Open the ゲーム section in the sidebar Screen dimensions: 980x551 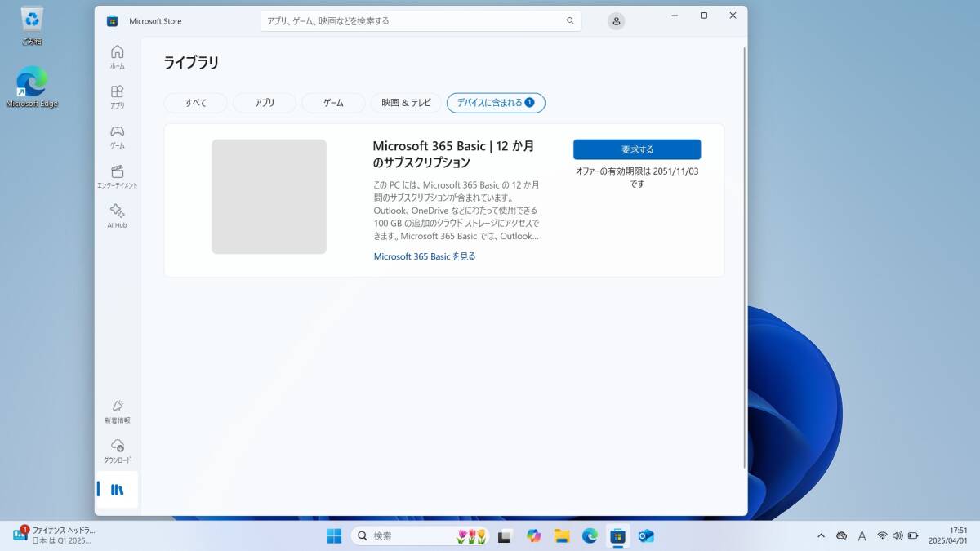tap(117, 136)
